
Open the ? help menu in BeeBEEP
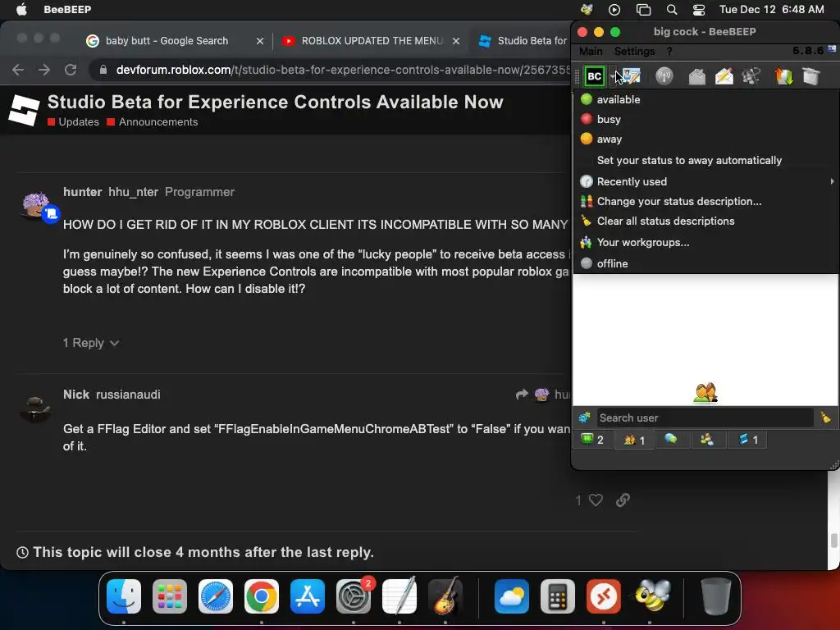(669, 51)
